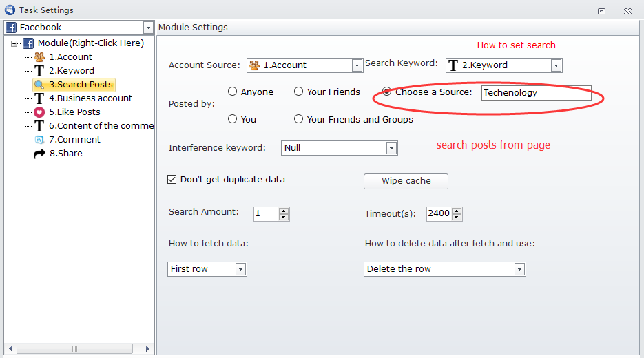Image resolution: width=644 pixels, height=358 pixels.
Task: Click the T icon beside 2.Keyword in tree
Action: pos(40,71)
